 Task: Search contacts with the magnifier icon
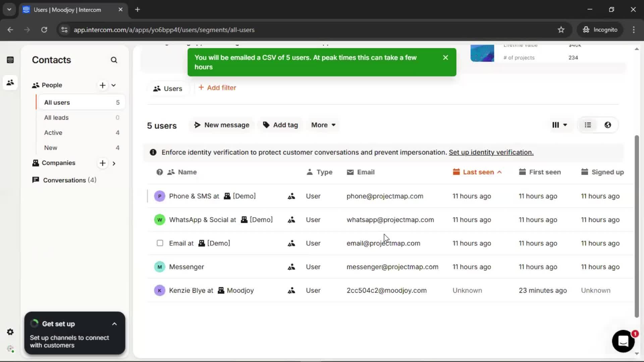point(114,60)
